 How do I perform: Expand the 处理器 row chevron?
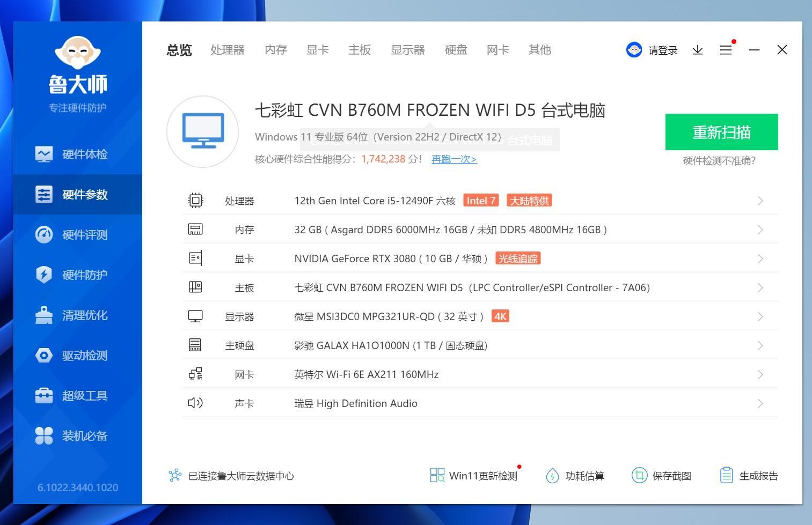point(760,201)
